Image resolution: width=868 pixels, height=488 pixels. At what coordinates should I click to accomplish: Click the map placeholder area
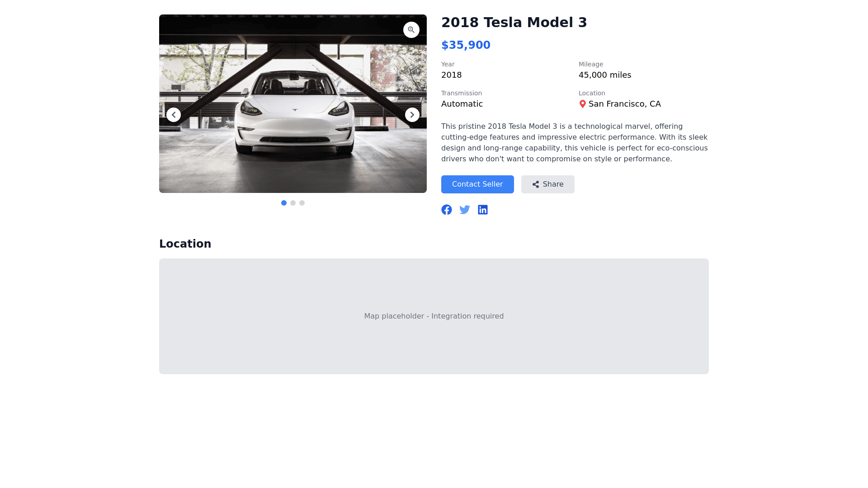[434, 316]
